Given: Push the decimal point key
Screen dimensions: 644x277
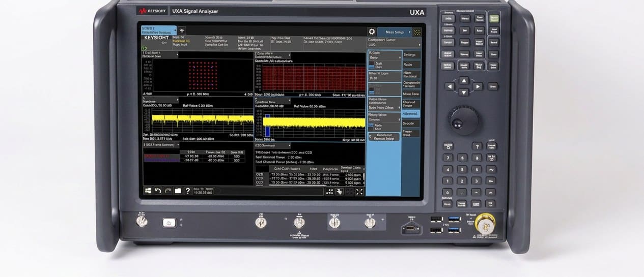Looking at the screenshot, I should (x=462, y=193).
